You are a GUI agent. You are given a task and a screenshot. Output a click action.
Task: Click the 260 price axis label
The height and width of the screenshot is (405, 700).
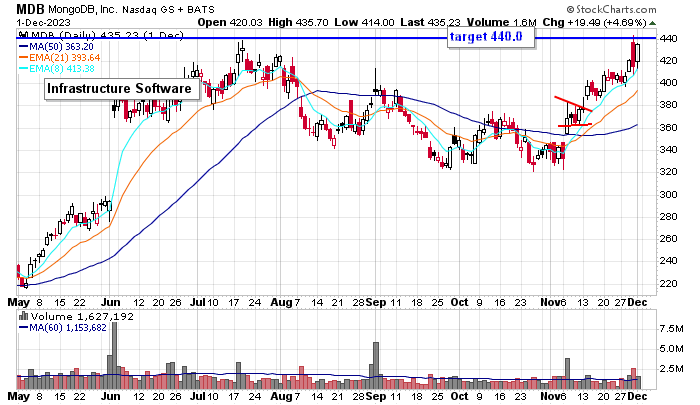[669, 238]
